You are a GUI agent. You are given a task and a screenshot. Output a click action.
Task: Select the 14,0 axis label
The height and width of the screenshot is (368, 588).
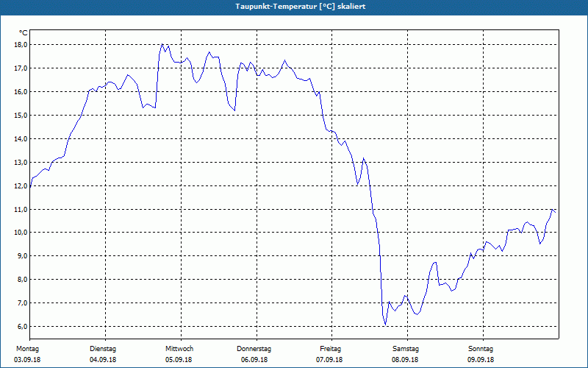click(21, 139)
